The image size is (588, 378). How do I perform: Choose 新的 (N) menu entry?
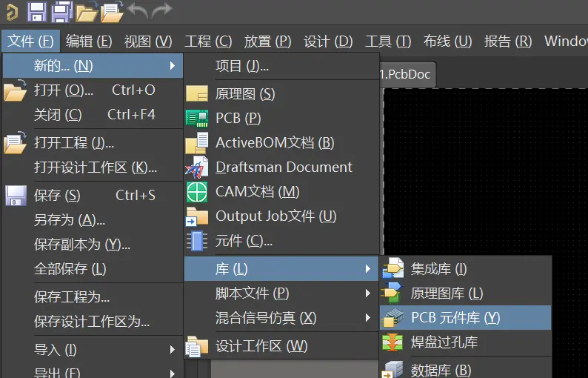pyautogui.click(x=93, y=66)
